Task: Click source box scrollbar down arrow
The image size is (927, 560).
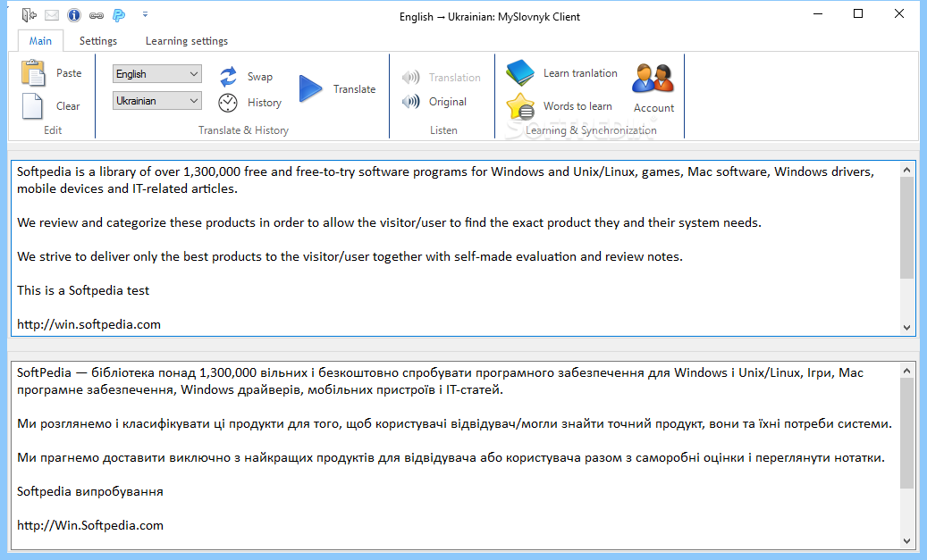Action: tap(907, 328)
